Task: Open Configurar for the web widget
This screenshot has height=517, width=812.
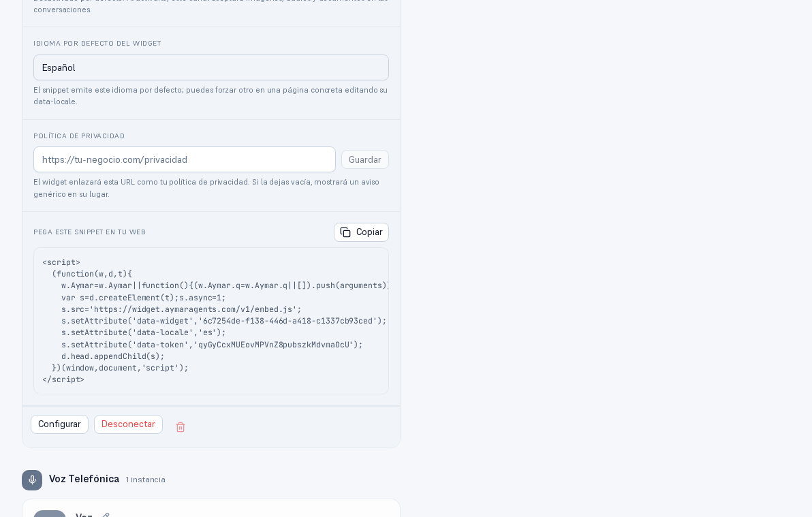Action: (59, 424)
